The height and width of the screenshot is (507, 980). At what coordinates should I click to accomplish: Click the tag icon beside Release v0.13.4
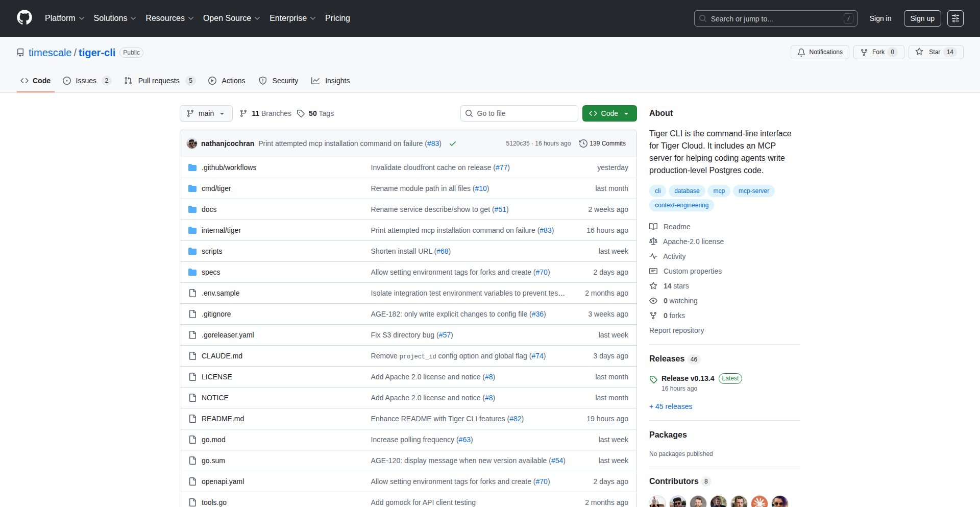(653, 379)
